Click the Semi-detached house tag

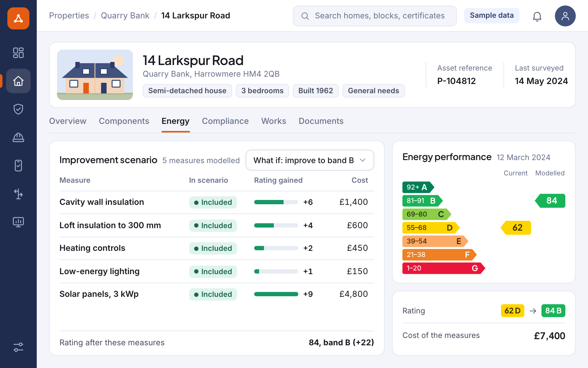pos(187,91)
